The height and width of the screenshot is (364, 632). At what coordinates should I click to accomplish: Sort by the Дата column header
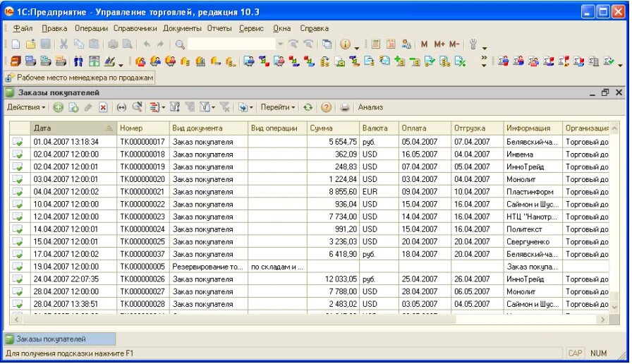tap(73, 128)
